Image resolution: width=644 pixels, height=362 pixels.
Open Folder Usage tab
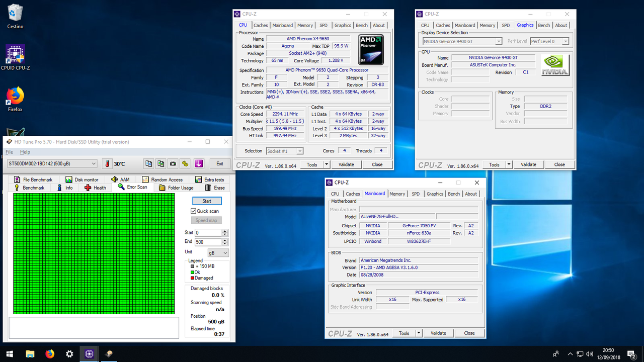(176, 188)
